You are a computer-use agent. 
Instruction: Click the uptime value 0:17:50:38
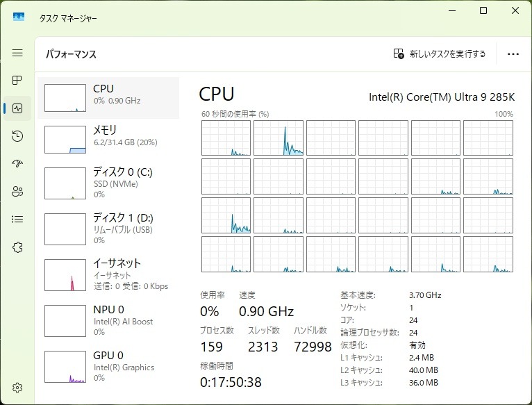tap(231, 382)
